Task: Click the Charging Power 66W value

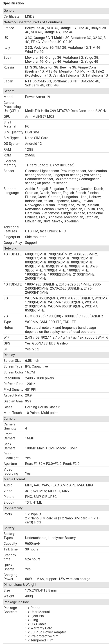Action: [58, 579]
